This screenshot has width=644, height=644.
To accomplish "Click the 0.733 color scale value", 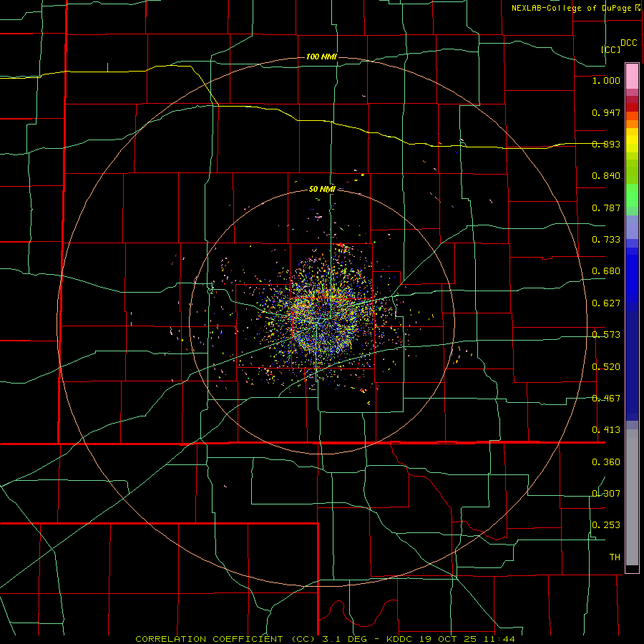I will click(606, 240).
